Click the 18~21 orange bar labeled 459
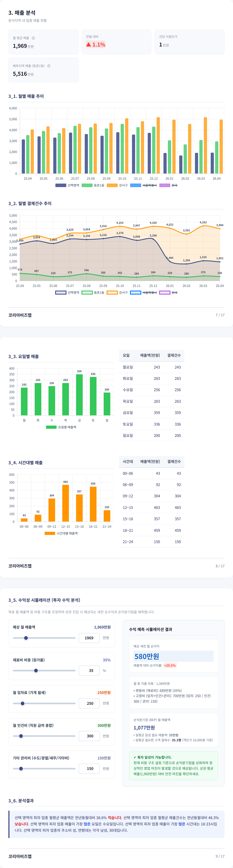This screenshot has height=868, width=233. [x=93, y=504]
